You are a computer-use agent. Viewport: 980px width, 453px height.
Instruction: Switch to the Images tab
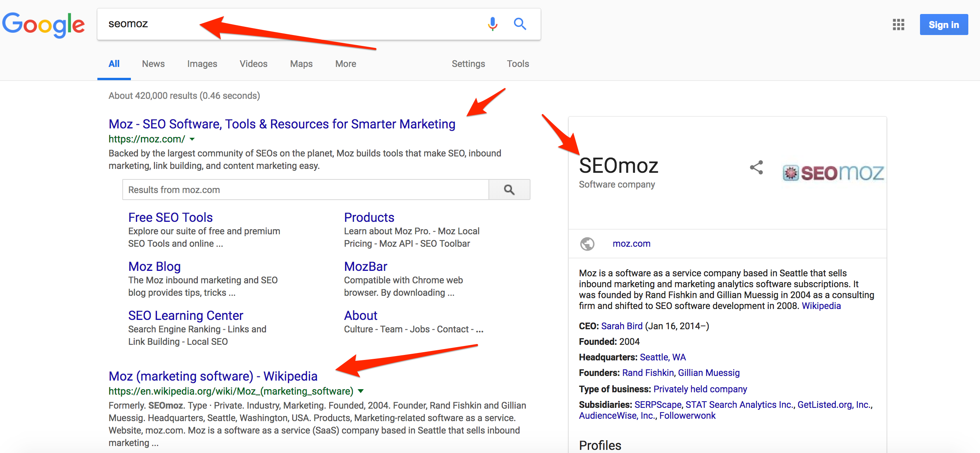tap(202, 64)
